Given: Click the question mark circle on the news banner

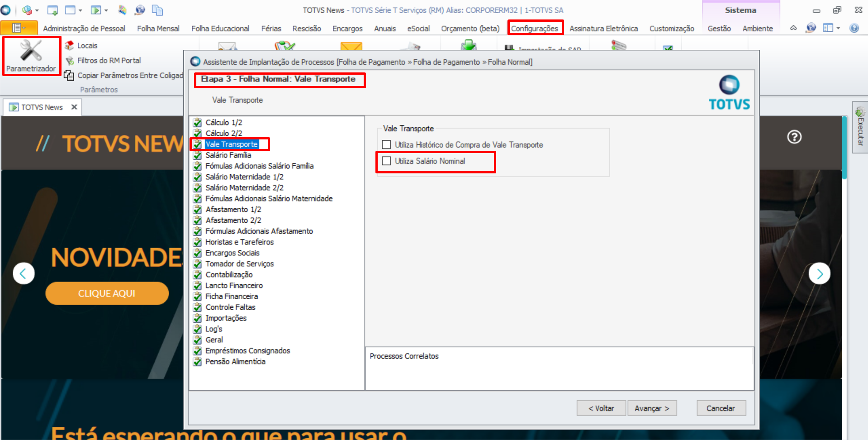Looking at the screenshot, I should click(794, 137).
